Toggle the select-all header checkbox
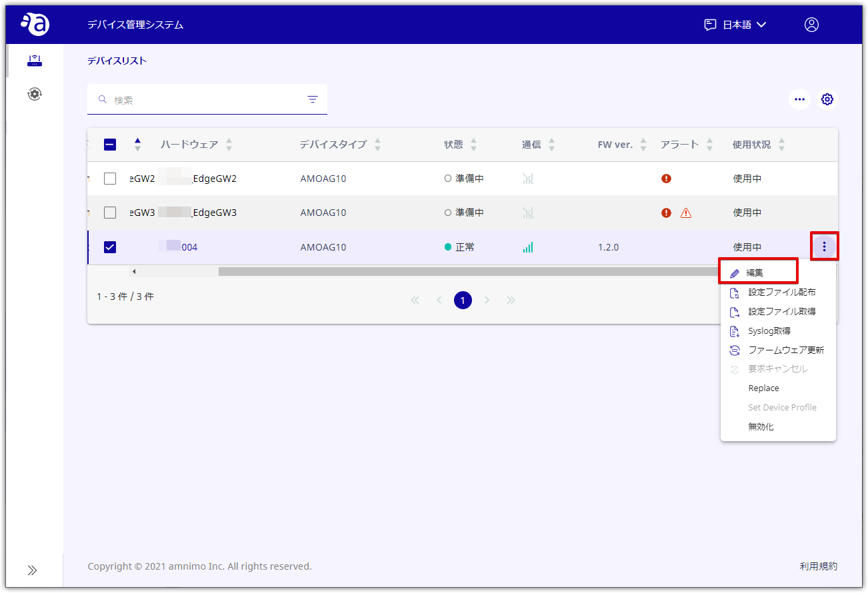868x593 pixels. pyautogui.click(x=111, y=145)
